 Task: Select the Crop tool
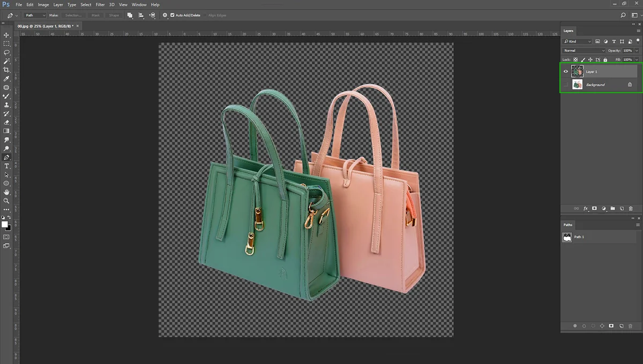point(7,70)
